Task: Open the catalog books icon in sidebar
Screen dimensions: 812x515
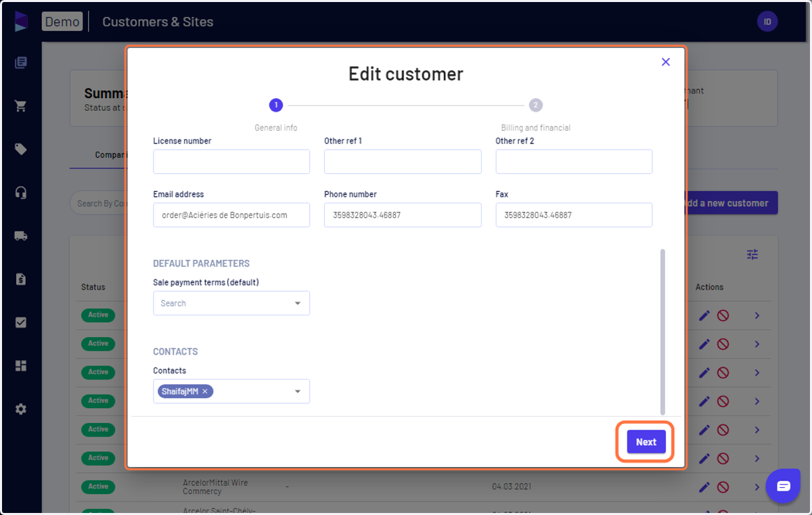Action: point(21,63)
